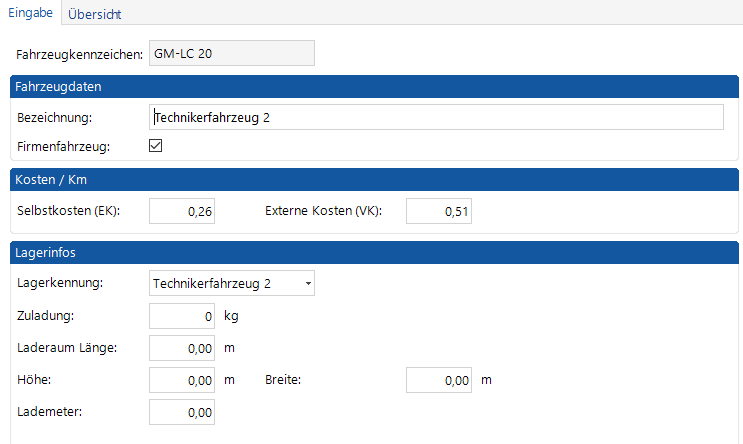Click the Externe Kosten (VK) input with 0,51

pos(439,211)
